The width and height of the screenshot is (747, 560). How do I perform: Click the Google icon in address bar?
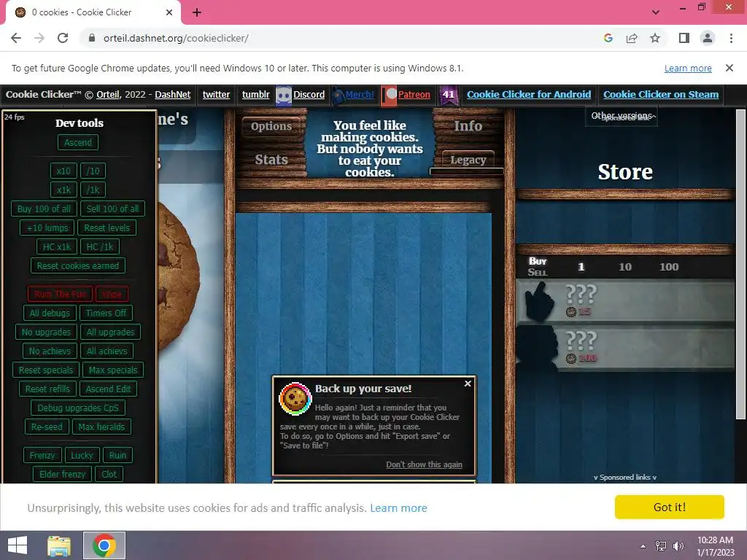(608, 38)
